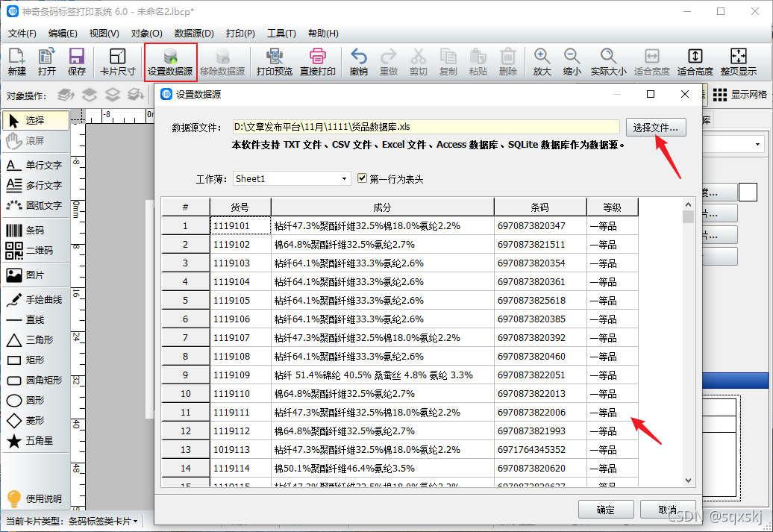Click the 重做 redo icon
The width and height of the screenshot is (773, 532).
click(389, 62)
